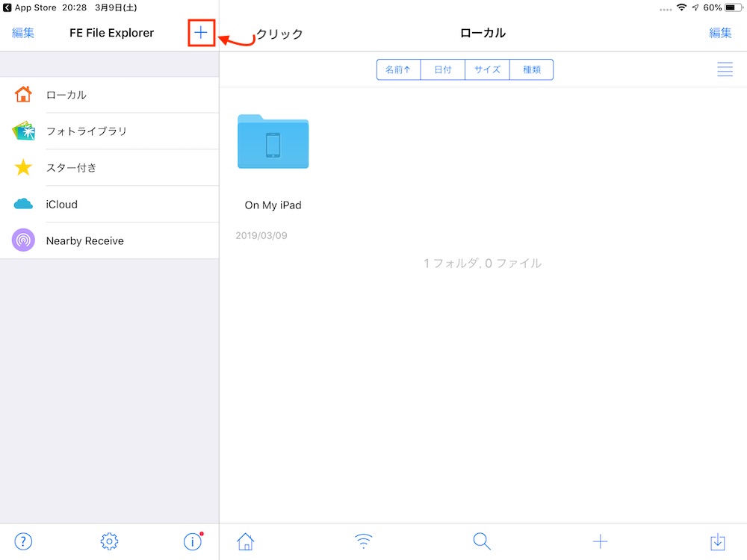Open the help question mark icon
This screenshot has height=560, width=747.
point(23,541)
